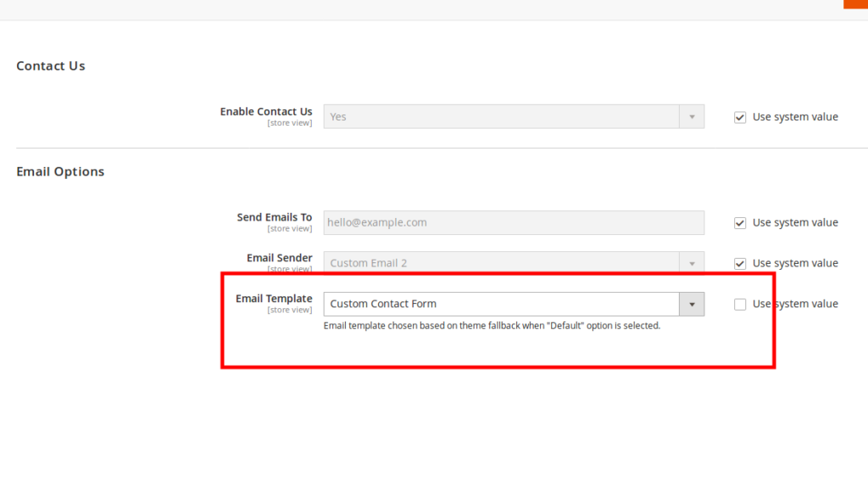Open the Email Sender dropdown

pos(514,263)
